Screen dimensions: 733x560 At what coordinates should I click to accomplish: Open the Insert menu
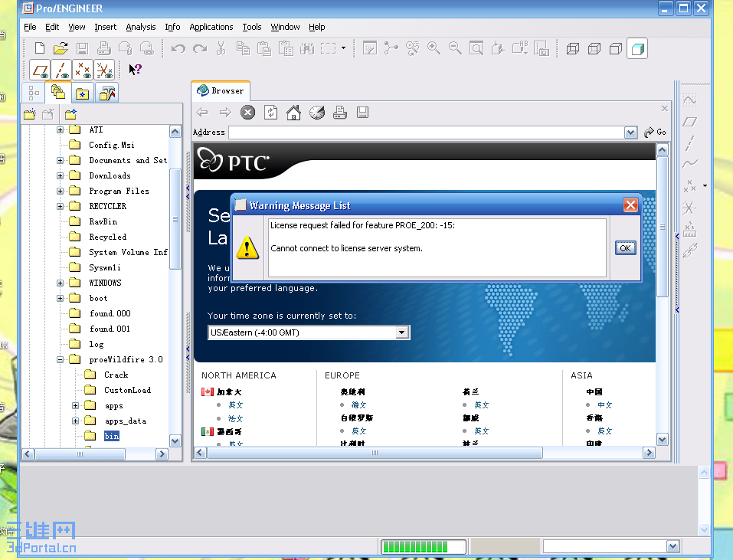tap(105, 27)
